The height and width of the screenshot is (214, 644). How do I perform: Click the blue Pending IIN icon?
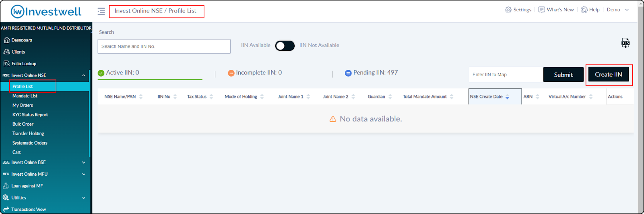[348, 73]
